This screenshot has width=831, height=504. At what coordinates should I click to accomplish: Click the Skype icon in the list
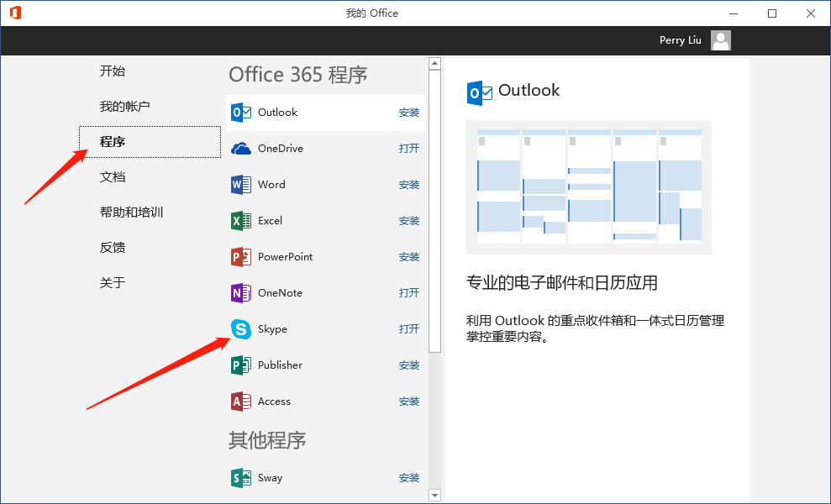(241, 329)
